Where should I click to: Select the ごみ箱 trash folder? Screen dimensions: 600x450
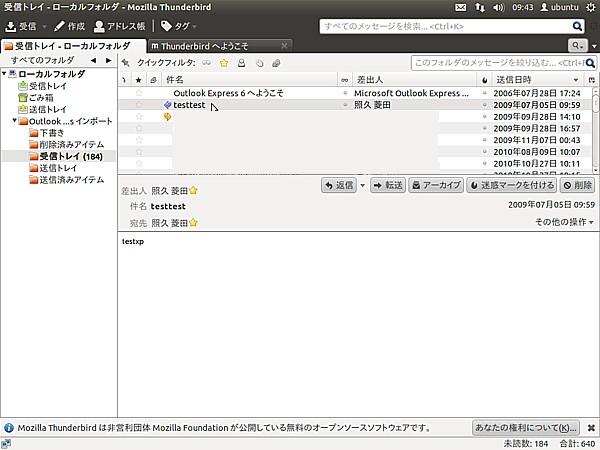[36, 98]
